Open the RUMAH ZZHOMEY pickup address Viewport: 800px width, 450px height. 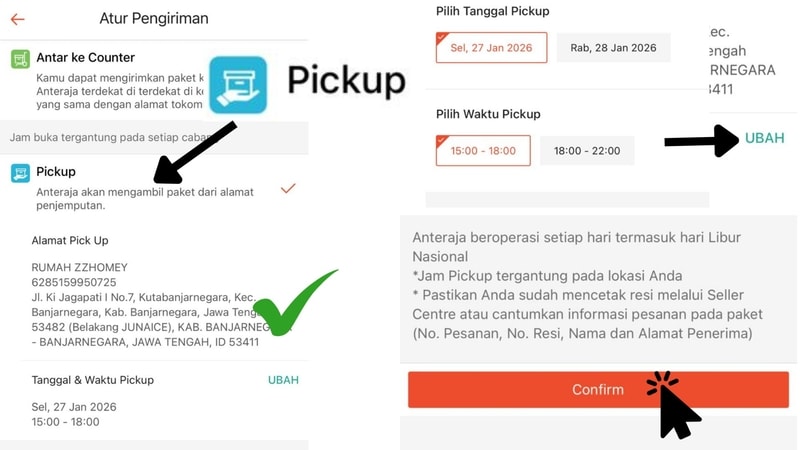[153, 305]
